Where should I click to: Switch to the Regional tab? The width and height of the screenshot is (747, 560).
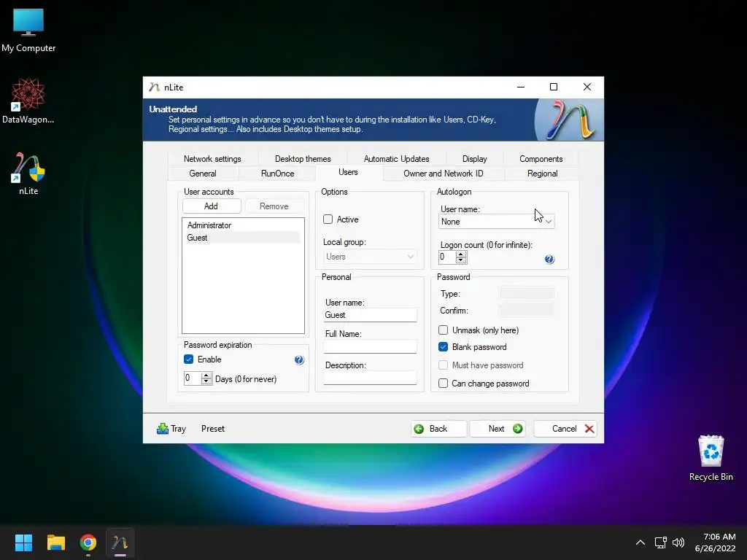point(542,174)
